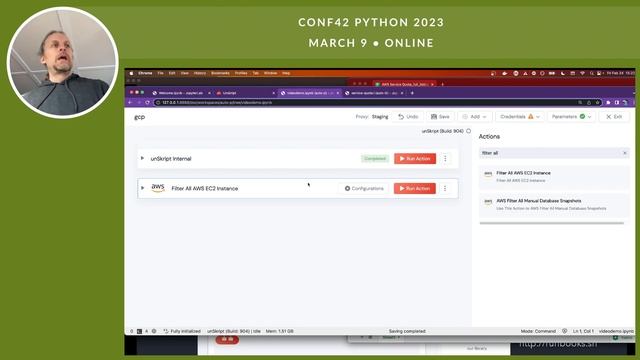This screenshot has height=360, width=640.
Task: Click the warning icon beside Credentials
Action: point(531,117)
